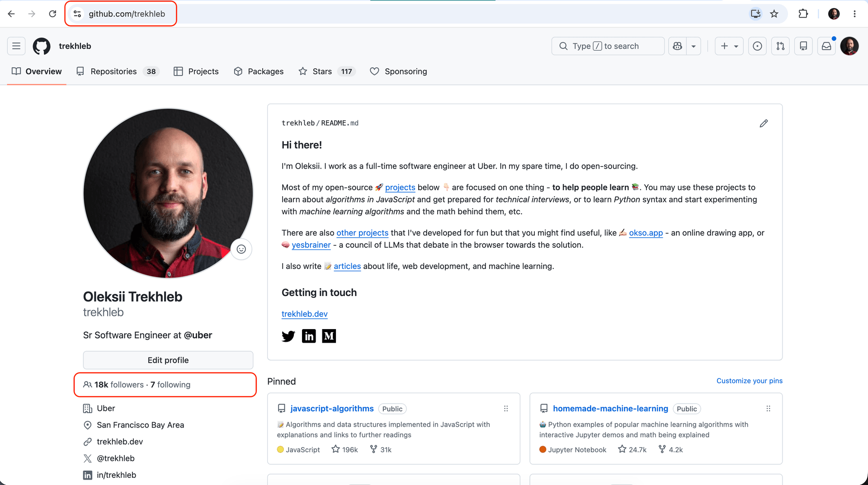Expand the Copilot dropdown arrow

pos(693,46)
